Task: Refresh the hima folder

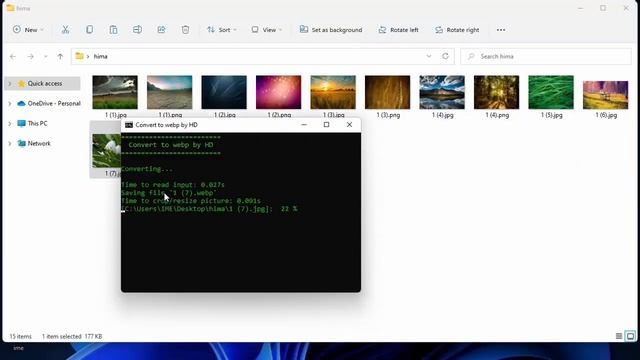Action: 445,56
